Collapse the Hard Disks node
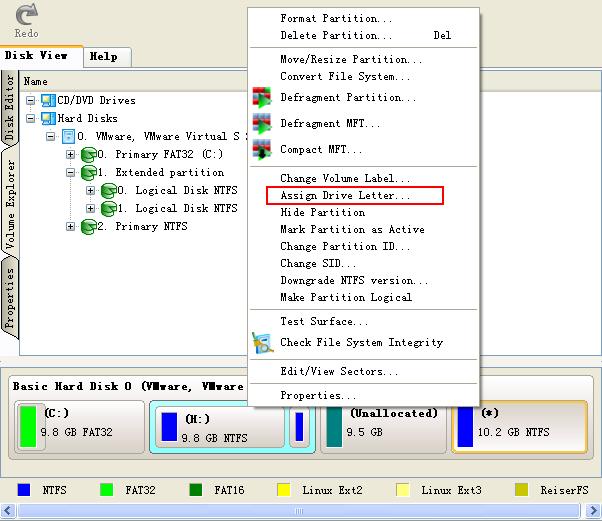Image resolution: width=602 pixels, height=521 pixels. pos(30,118)
